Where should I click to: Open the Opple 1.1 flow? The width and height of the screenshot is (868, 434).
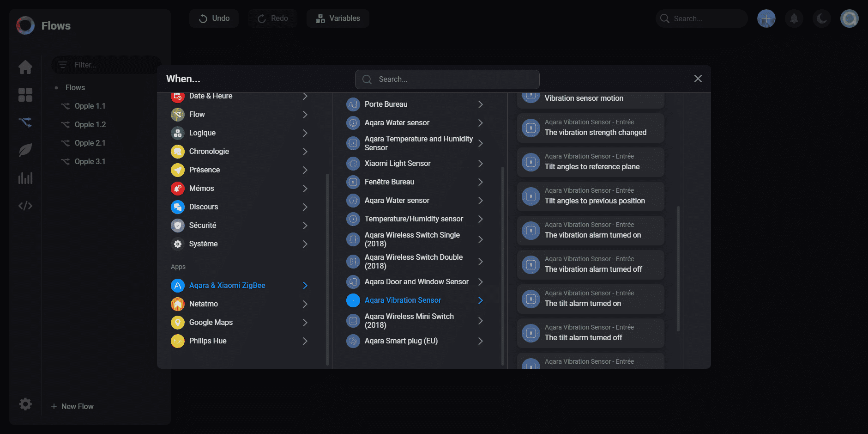[x=90, y=106]
